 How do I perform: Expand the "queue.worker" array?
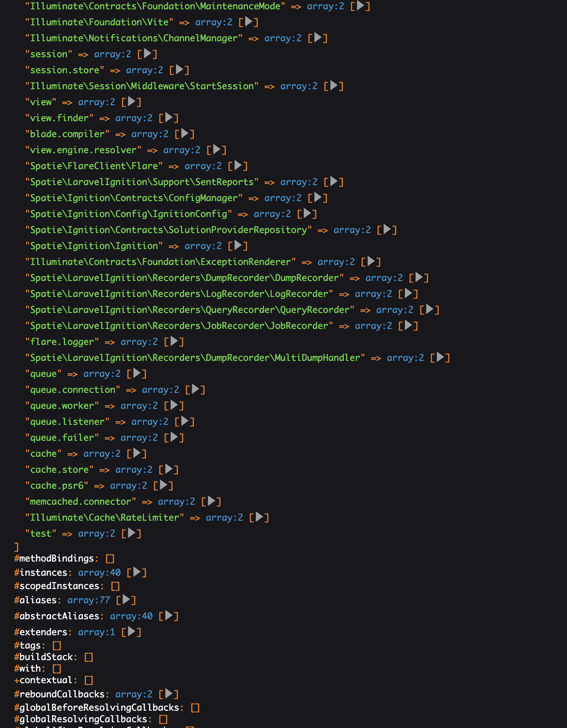pyautogui.click(x=174, y=406)
